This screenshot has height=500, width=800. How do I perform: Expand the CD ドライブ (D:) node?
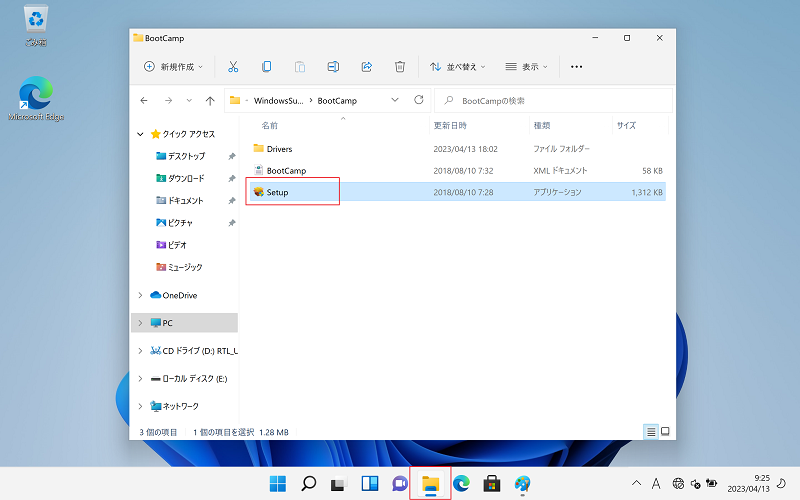140,351
